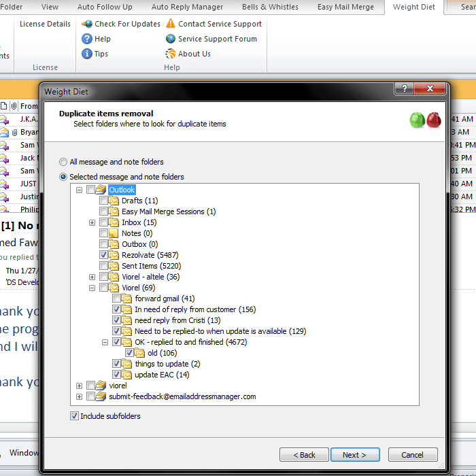The width and height of the screenshot is (476, 476).
Task: Collapse the Viorel (69) node
Action: pyautogui.click(x=92, y=288)
